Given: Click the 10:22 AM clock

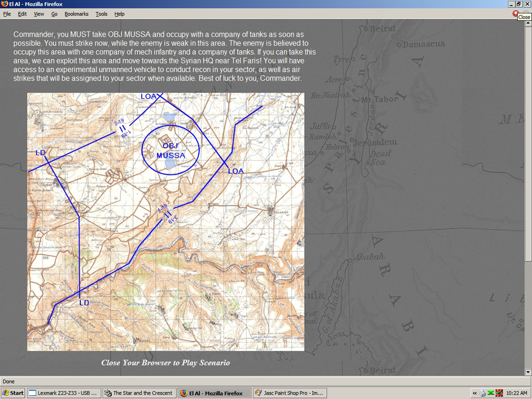Looking at the screenshot, I should pos(517,393).
